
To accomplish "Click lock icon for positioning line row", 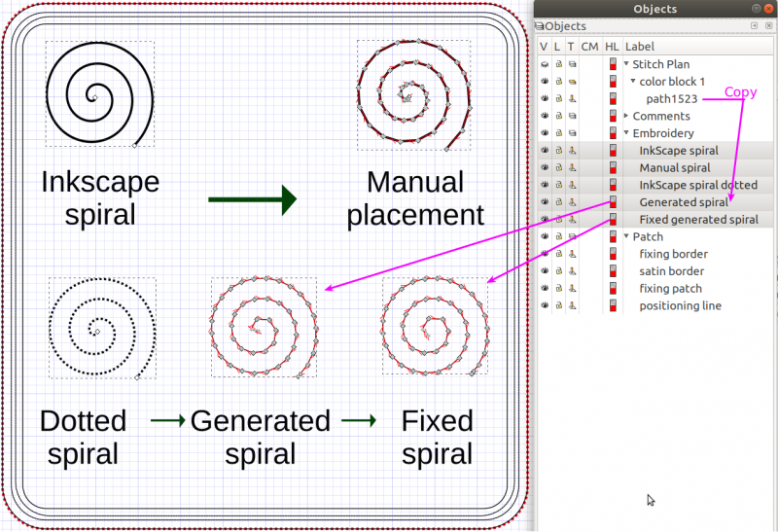I will 558,306.
